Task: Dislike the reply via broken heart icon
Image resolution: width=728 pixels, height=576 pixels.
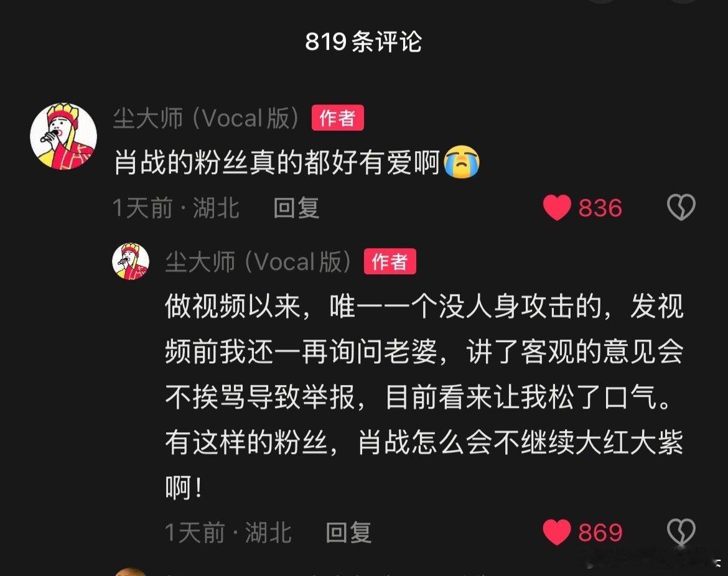Action: (x=681, y=531)
